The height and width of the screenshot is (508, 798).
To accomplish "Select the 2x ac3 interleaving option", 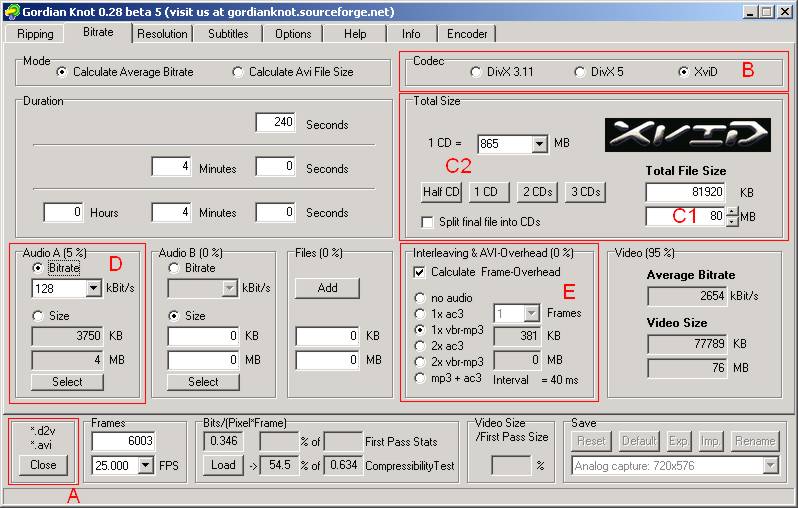I will (x=420, y=345).
